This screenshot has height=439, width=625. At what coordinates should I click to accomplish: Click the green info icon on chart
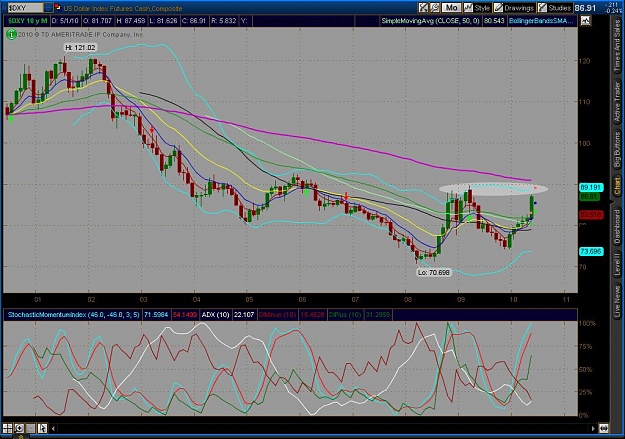[11, 35]
